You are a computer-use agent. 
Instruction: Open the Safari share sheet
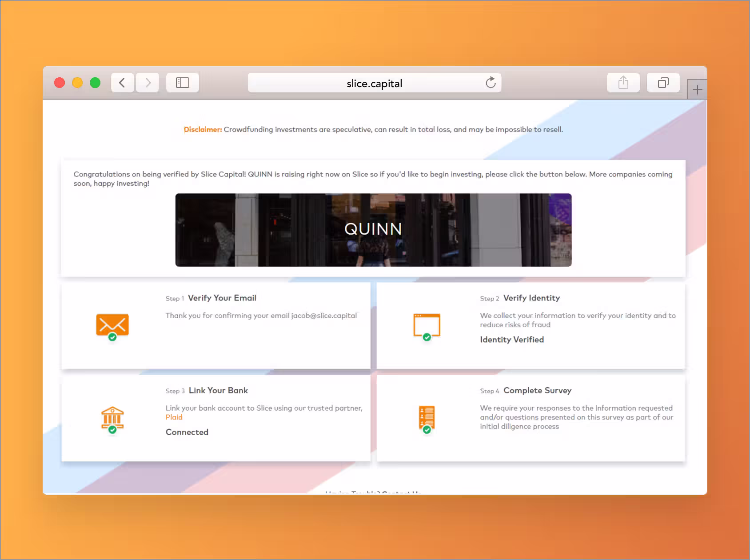tap(623, 83)
